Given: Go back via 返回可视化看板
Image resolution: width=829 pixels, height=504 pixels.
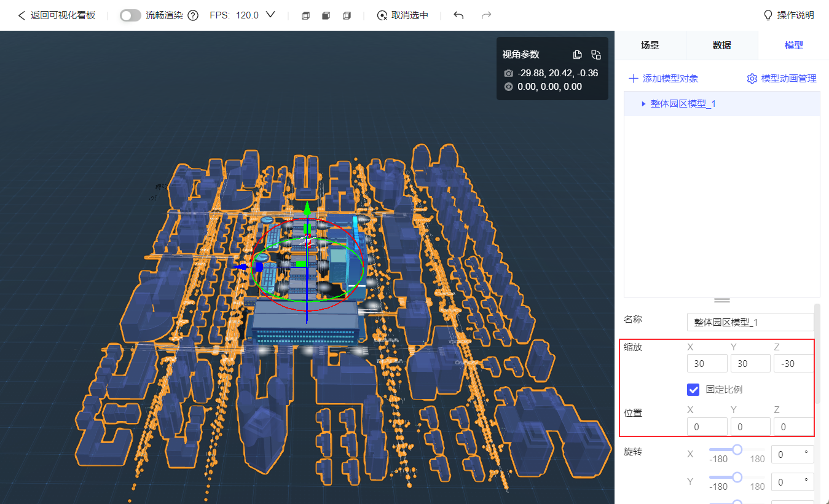Looking at the screenshot, I should point(57,15).
